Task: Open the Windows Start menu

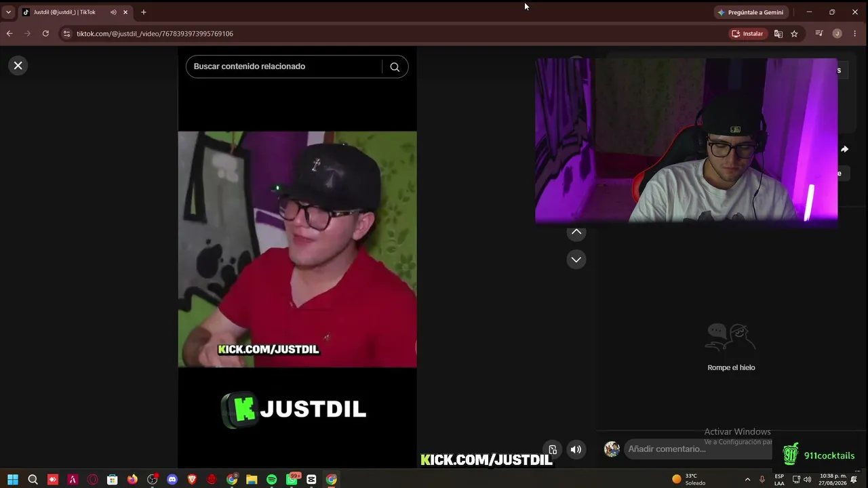Action: click(x=13, y=479)
